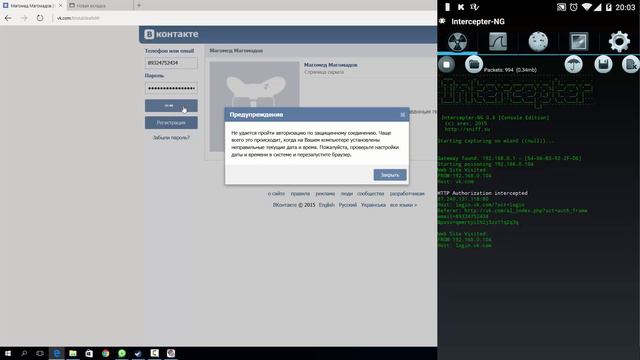Click the Регистрация button
Screen dimensions: 640x360
(x=171, y=122)
